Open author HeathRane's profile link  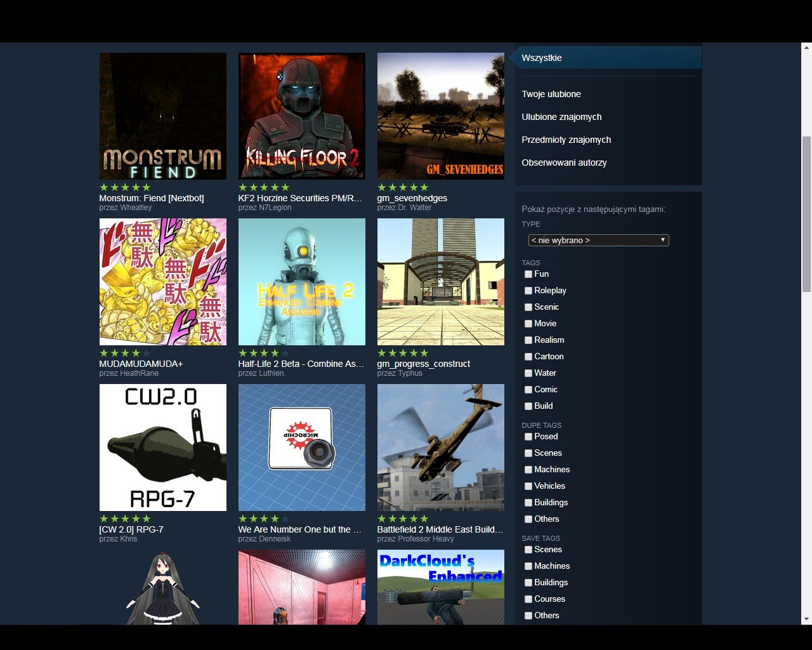tap(139, 373)
